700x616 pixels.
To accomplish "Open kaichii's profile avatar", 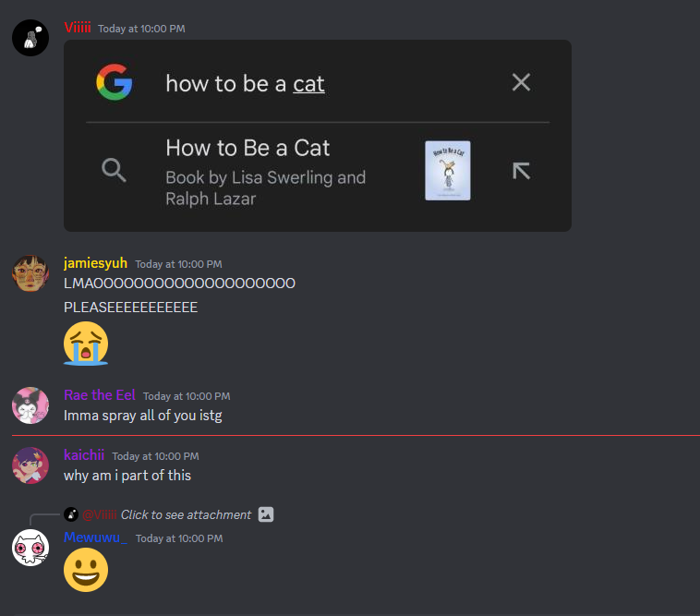I will tap(30, 465).
